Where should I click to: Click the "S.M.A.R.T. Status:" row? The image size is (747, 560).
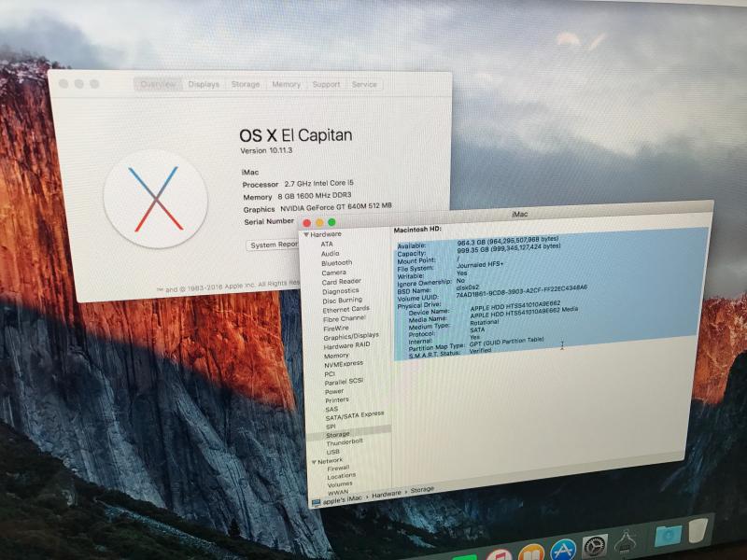click(450, 352)
